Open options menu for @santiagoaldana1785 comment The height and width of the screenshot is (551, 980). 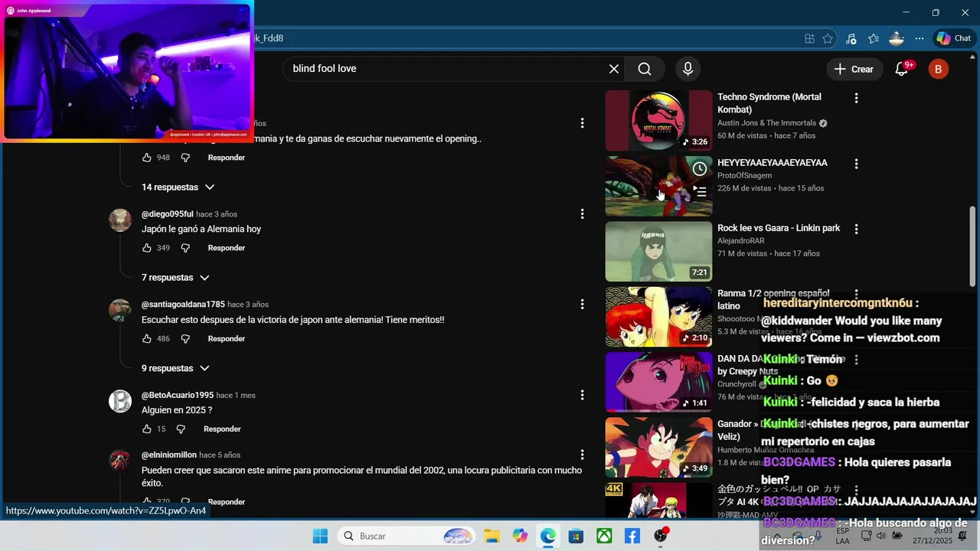tap(582, 304)
